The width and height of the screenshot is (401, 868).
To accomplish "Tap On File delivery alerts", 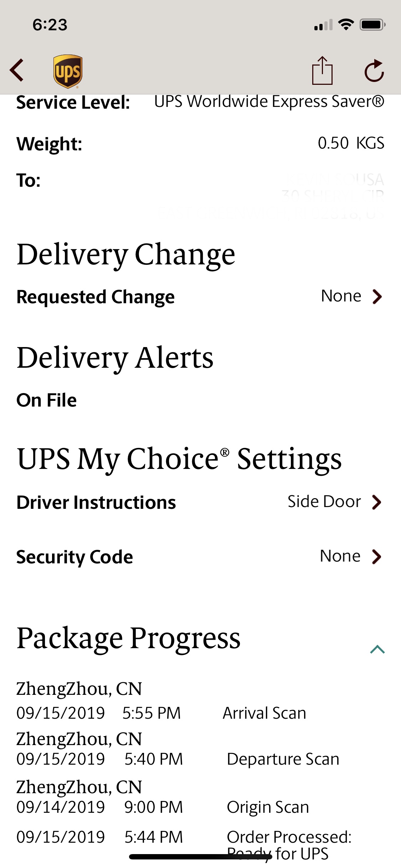I will click(x=47, y=400).
